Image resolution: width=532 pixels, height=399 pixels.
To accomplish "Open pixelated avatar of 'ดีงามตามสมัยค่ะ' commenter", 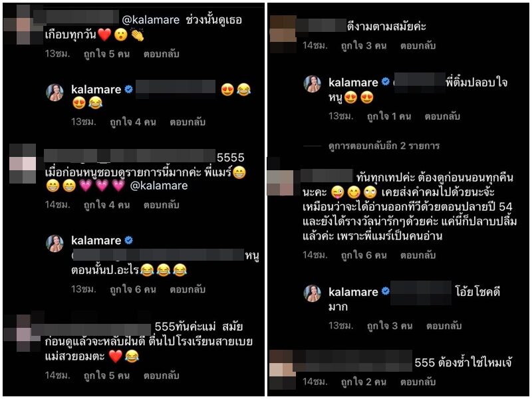I will pyautogui.click(x=283, y=34).
